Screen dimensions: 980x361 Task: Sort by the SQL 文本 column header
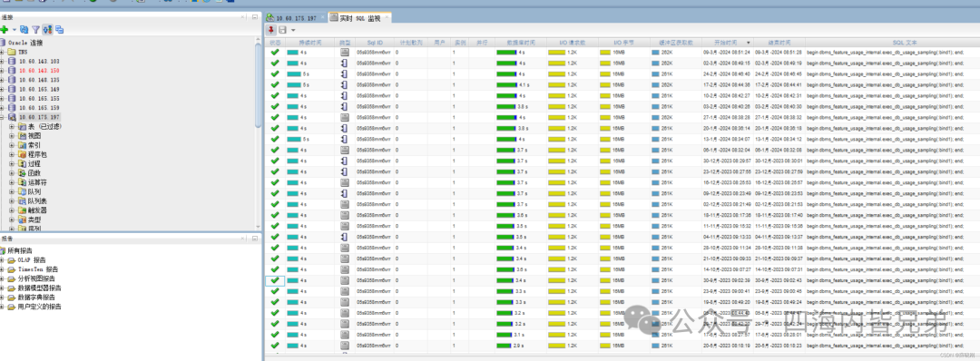[905, 43]
